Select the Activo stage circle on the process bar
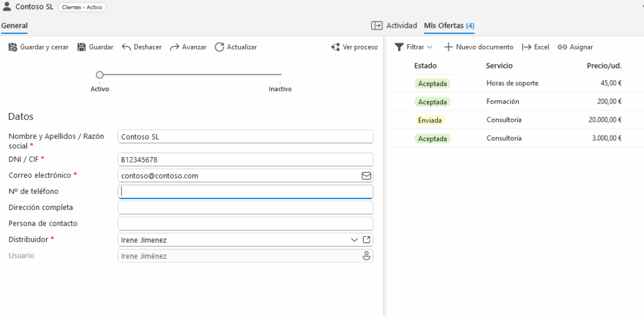644x316 pixels. 99,75
